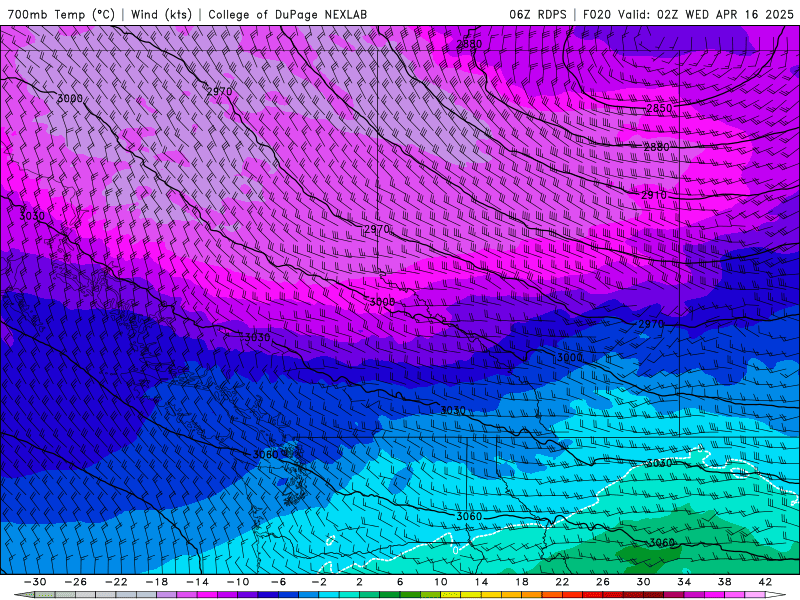800x600 pixels.
Task: Click the 'Valid: 02Z WED APR 16 2025' text
Action: click(x=706, y=14)
